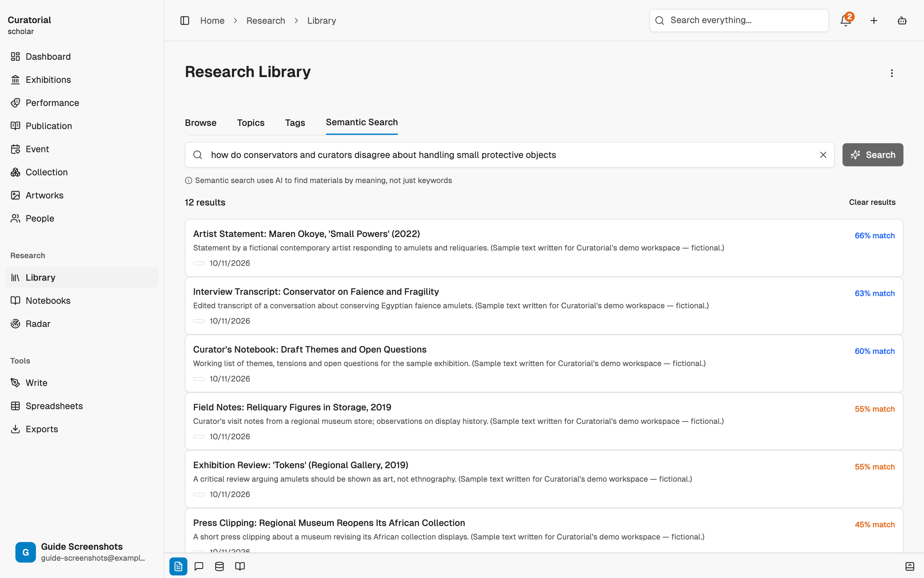
Task: Click the plus add icon in header
Action: coord(874,21)
